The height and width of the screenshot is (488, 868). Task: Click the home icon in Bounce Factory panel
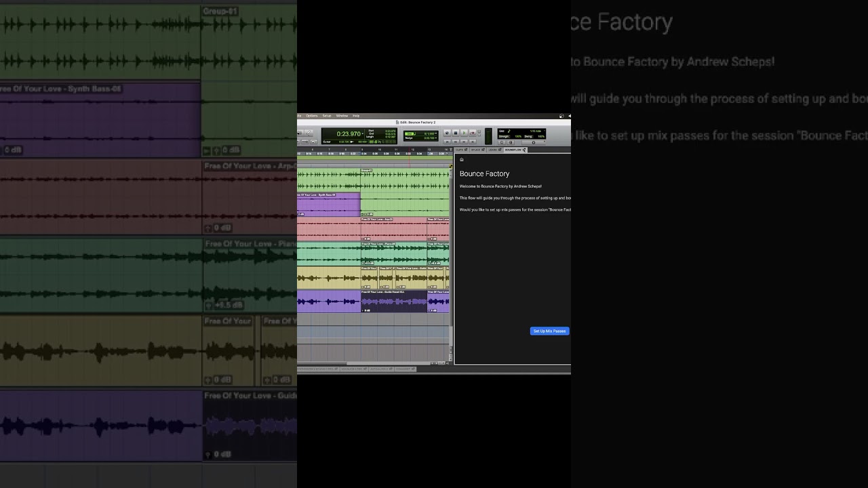pyautogui.click(x=462, y=160)
